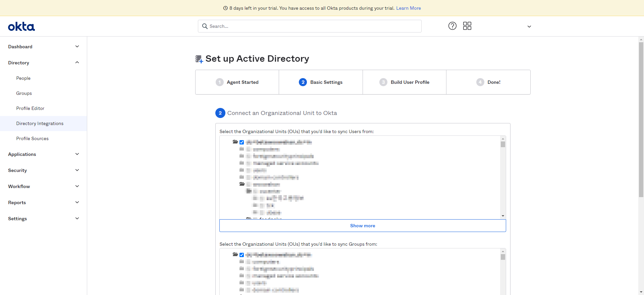The image size is (644, 295).
Task: Click the clock icon in trial banner
Action: click(225, 8)
